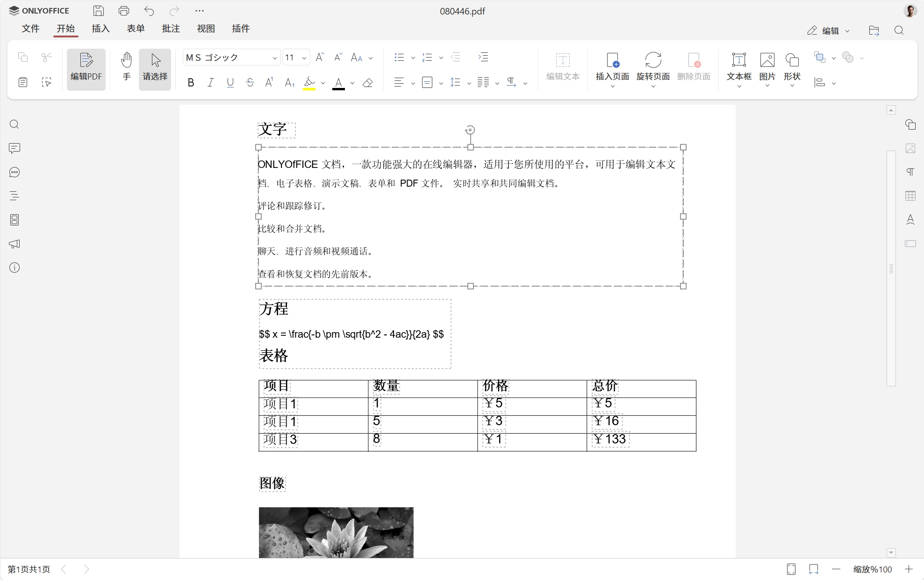This screenshot has width=924, height=580.
Task: Open headings navigation panel
Action: (14, 196)
